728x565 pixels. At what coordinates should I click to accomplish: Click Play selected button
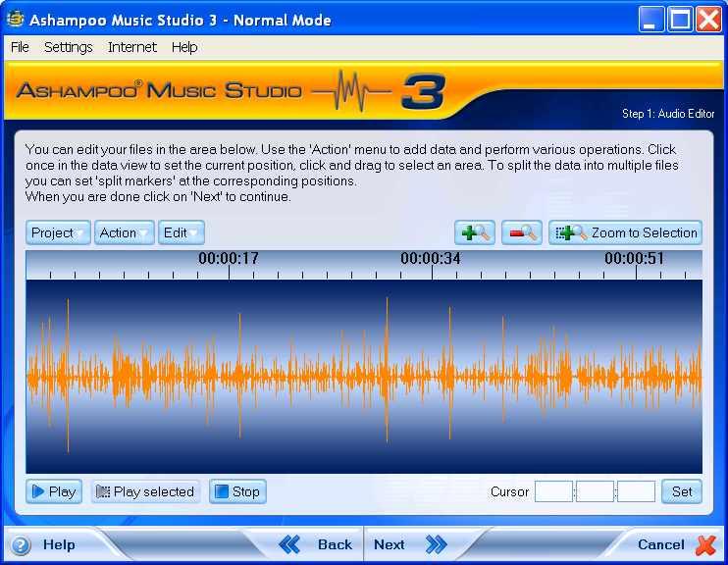point(145,491)
